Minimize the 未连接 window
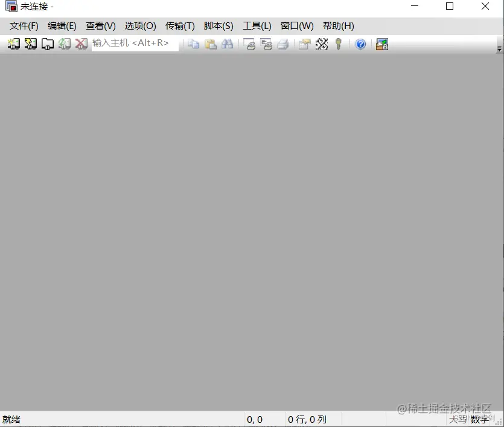The height and width of the screenshot is (427, 504). (x=415, y=6)
